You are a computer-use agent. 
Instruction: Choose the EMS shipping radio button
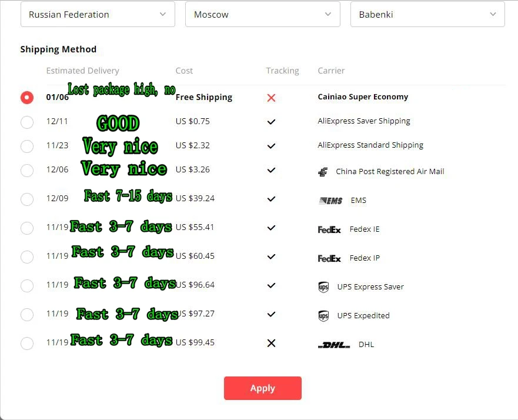(x=27, y=199)
